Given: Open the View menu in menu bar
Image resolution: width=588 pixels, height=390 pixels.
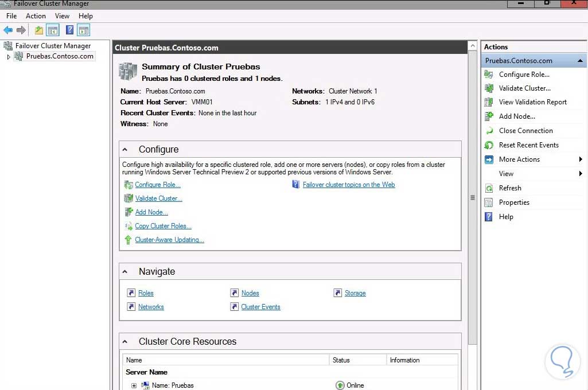Looking at the screenshot, I should (62, 16).
